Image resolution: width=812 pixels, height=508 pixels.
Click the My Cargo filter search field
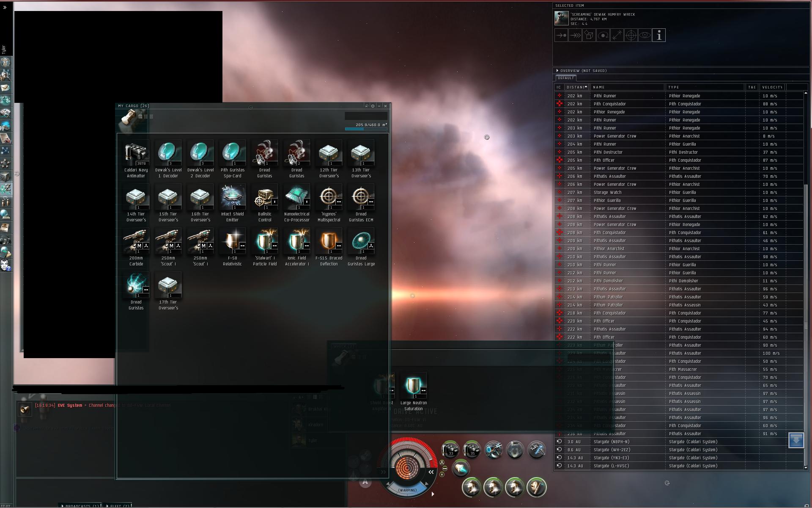[366, 116]
